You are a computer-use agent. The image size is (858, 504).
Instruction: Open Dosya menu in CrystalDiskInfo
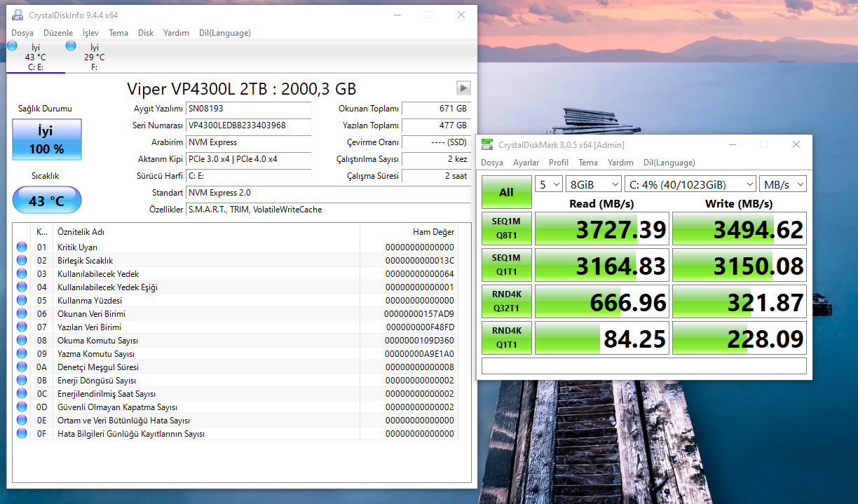(x=22, y=33)
